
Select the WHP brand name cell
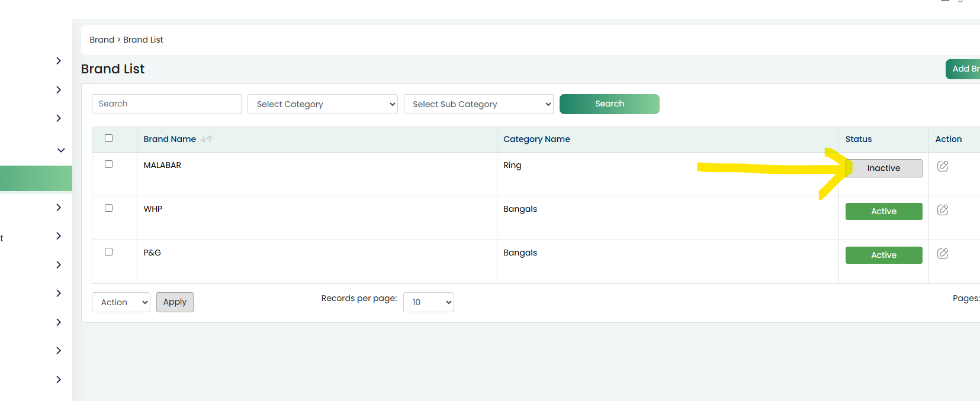[x=153, y=209]
